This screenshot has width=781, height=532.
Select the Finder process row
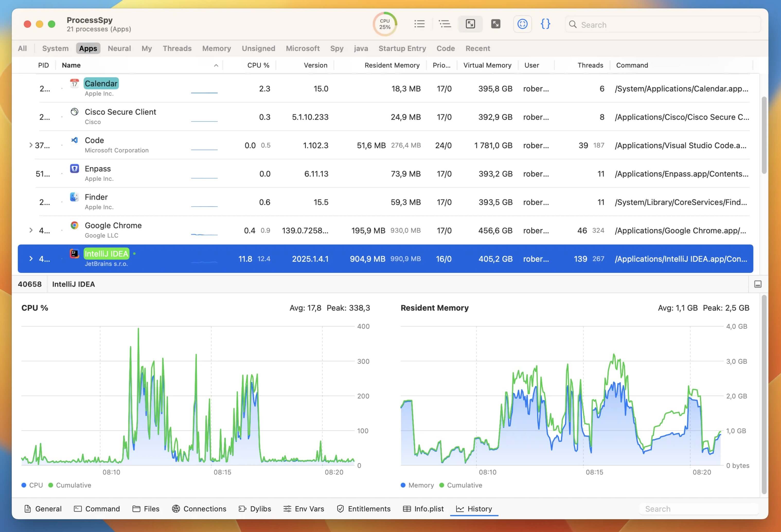click(235, 202)
